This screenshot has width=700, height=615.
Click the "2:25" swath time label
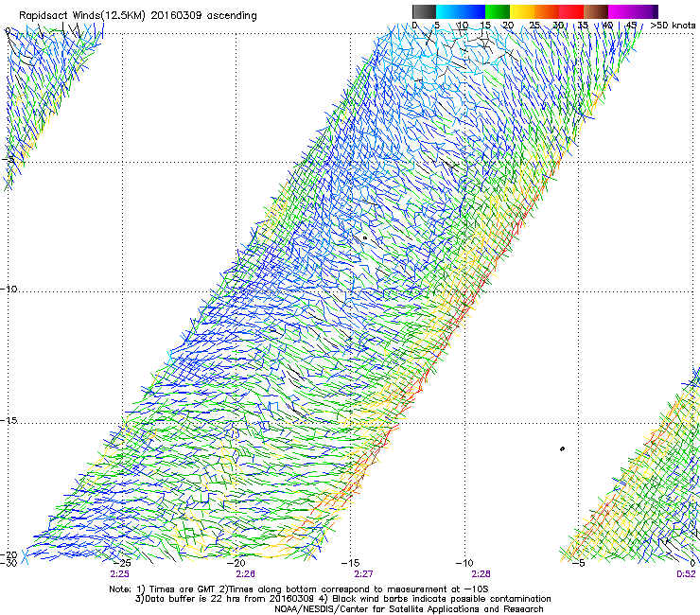tap(119, 574)
